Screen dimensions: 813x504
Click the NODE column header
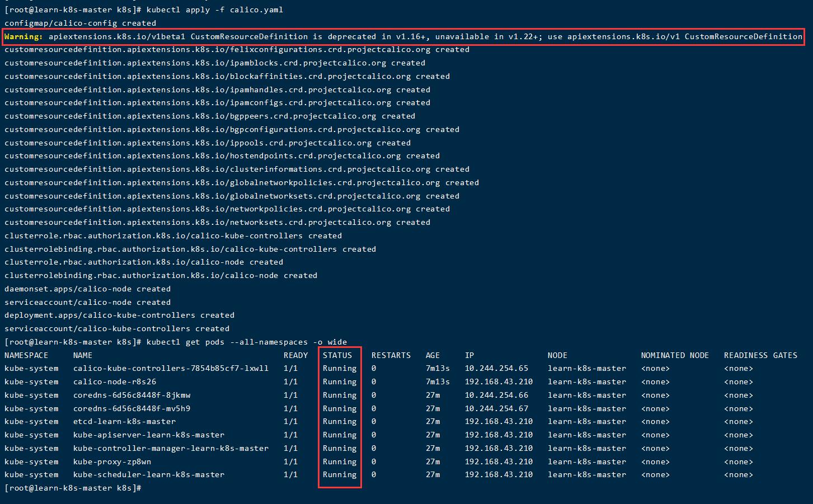558,356
